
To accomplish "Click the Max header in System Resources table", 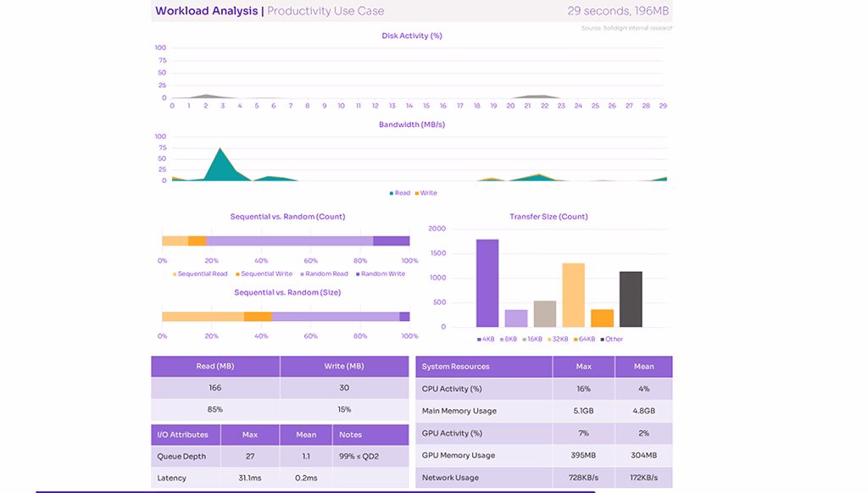I will pyautogui.click(x=583, y=367).
